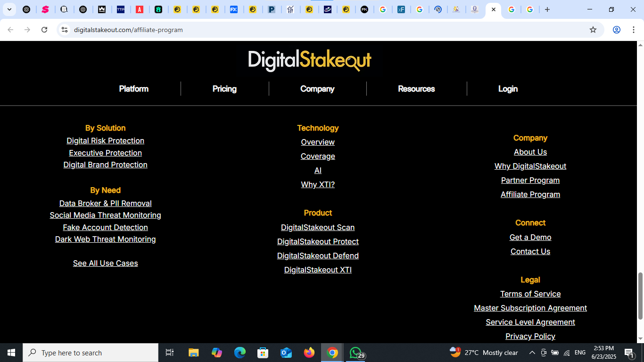Close the active tab with its X
Image resolution: width=644 pixels, height=362 pixels.
(x=494, y=9)
